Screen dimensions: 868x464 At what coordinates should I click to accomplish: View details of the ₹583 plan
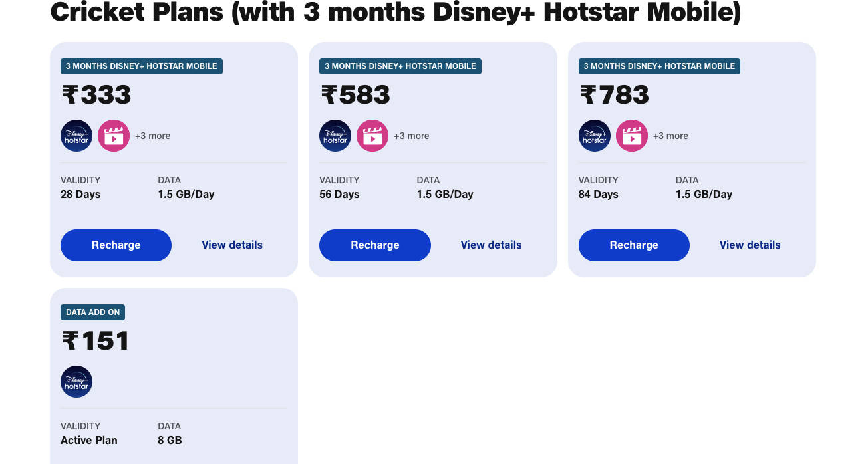pyautogui.click(x=491, y=245)
